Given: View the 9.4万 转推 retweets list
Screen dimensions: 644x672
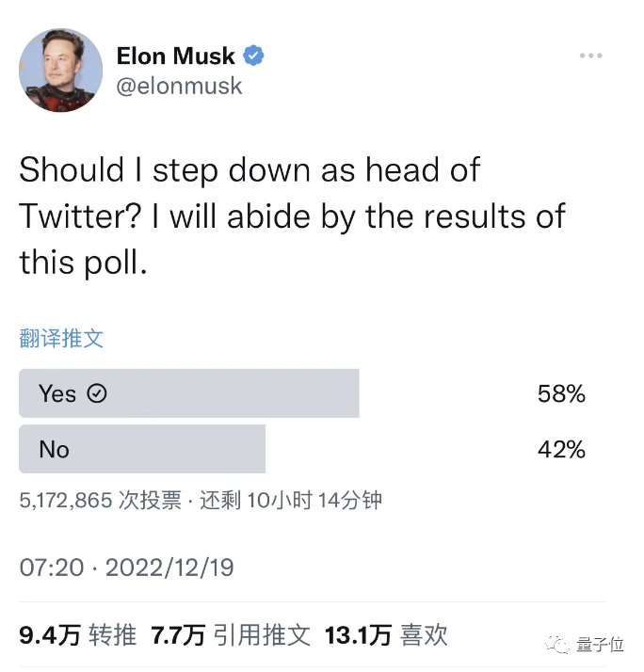Looking at the screenshot, I should 78,634.
